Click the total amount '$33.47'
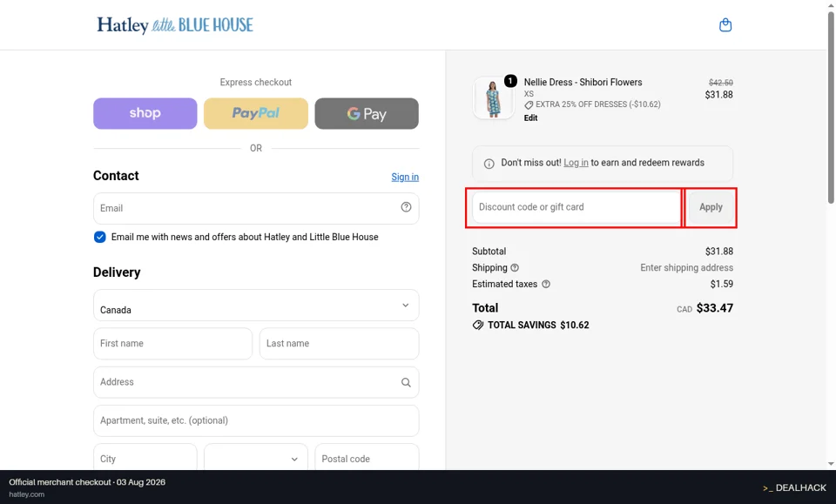The image size is (836, 504). coord(714,308)
